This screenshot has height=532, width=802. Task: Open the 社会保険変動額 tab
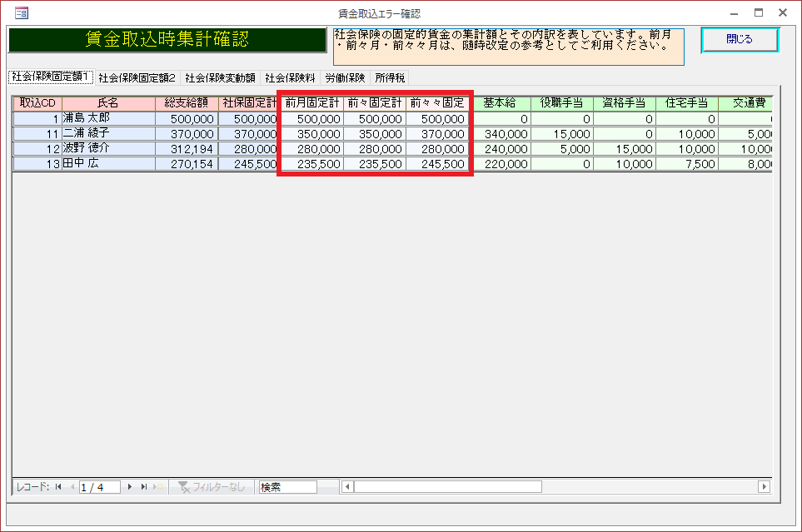pyautogui.click(x=220, y=77)
